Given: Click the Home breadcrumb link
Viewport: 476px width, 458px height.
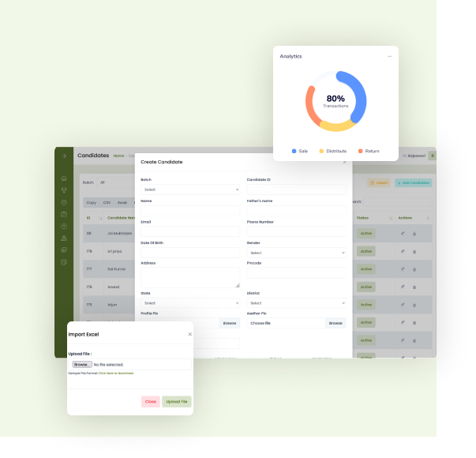Looking at the screenshot, I should tap(118, 156).
